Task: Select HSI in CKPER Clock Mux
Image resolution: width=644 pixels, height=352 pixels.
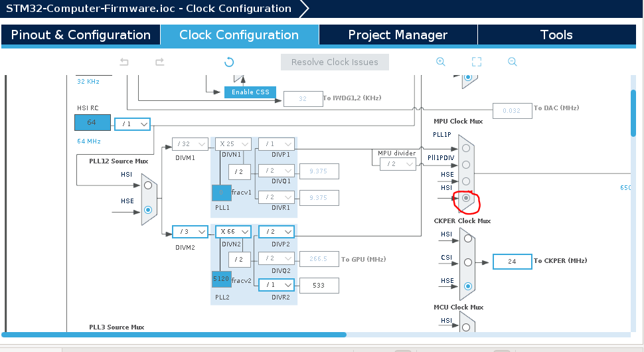Action: (x=468, y=238)
